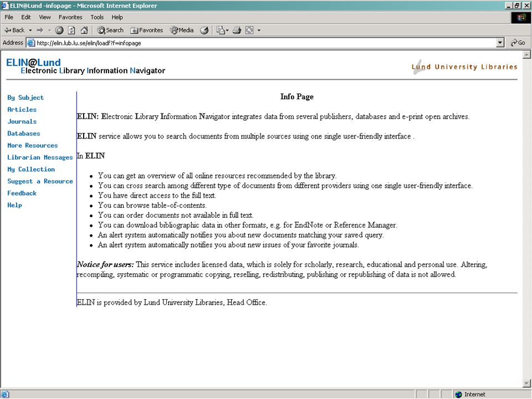532x399 pixels.
Task: Click the Edit page toolbar icon
Action: [x=249, y=30]
